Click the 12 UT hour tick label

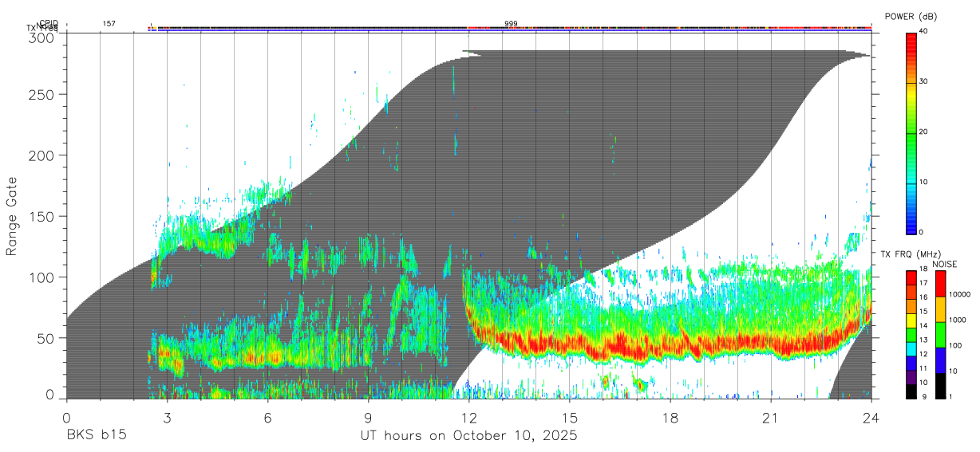coord(469,418)
